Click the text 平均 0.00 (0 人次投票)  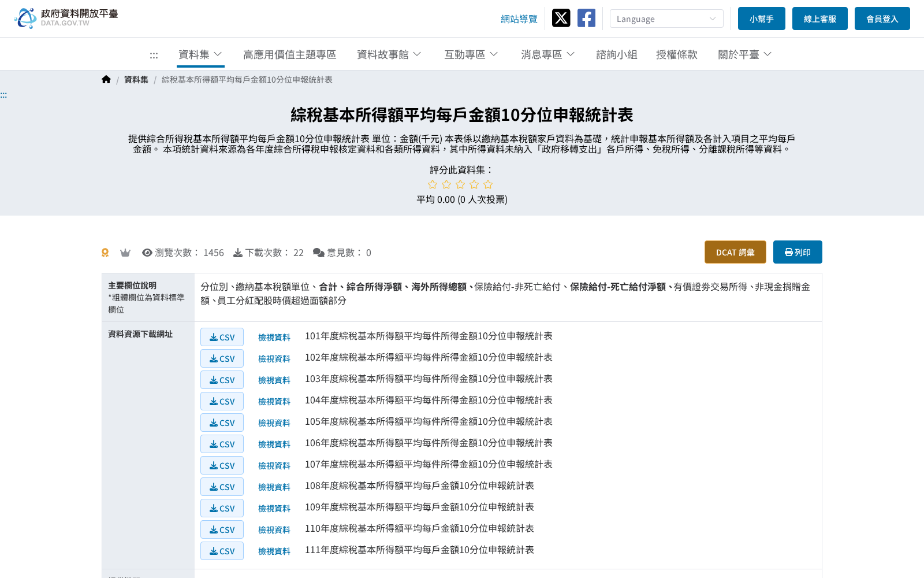[x=462, y=199]
